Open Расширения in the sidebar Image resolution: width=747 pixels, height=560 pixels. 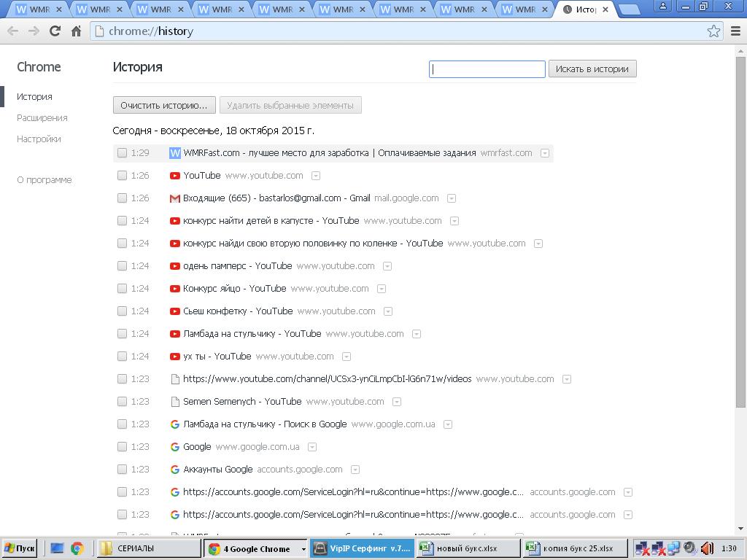click(x=42, y=117)
